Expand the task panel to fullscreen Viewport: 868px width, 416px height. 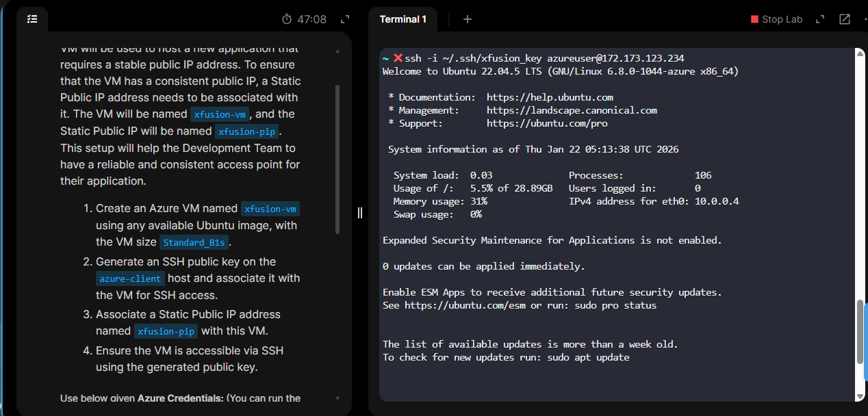pyautogui.click(x=345, y=19)
